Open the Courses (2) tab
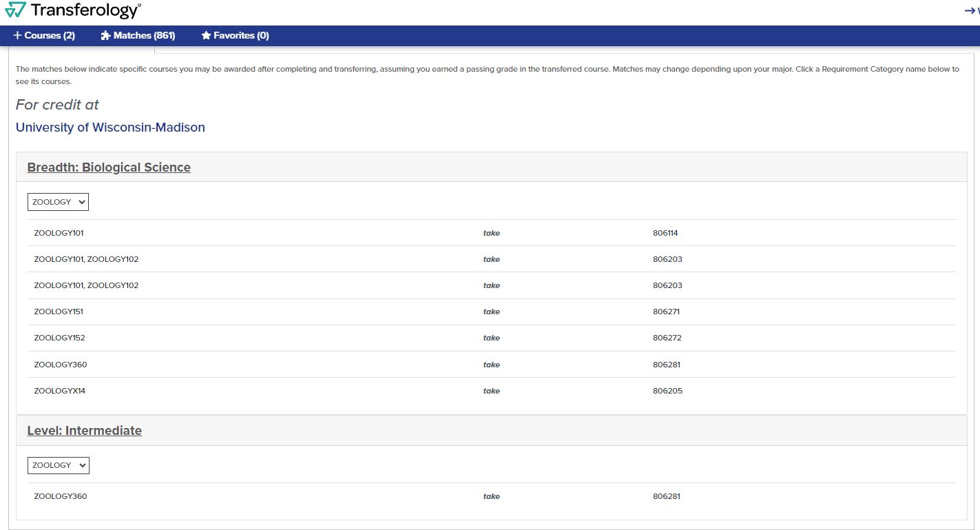The width and height of the screenshot is (980, 530). tap(44, 35)
